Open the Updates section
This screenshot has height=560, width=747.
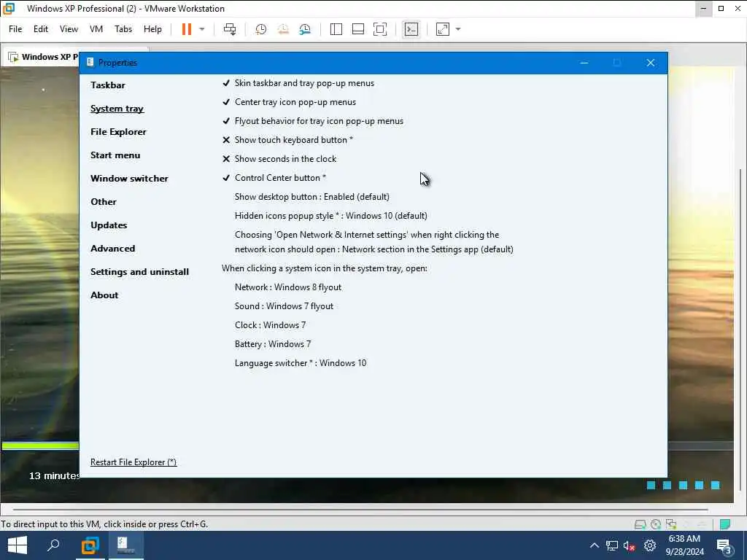(x=109, y=225)
